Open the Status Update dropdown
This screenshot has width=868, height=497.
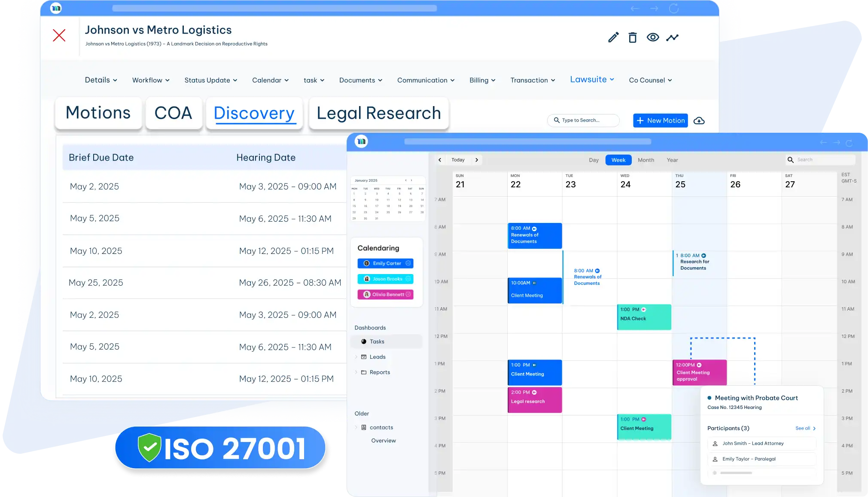point(211,80)
